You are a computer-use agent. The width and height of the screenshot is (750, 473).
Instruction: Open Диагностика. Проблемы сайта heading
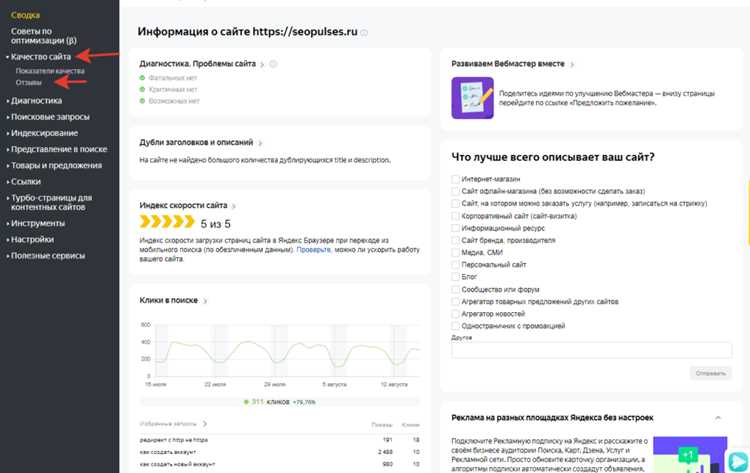click(x=198, y=64)
